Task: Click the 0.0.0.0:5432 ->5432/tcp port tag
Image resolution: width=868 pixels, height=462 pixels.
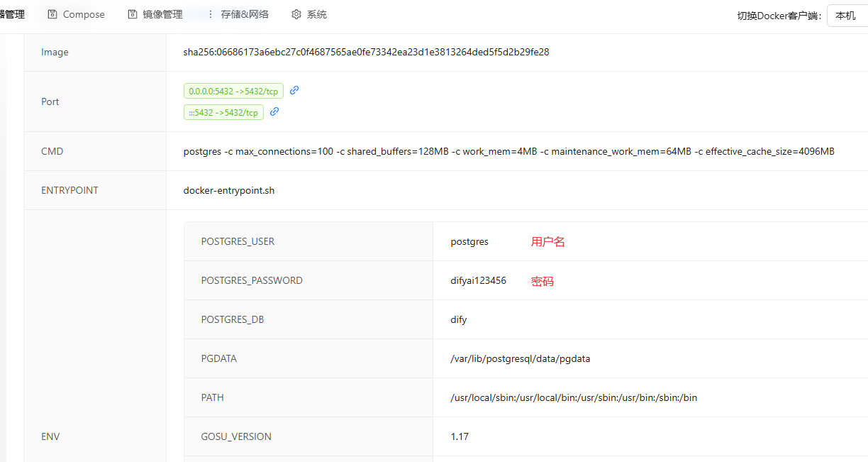Action: [233, 91]
